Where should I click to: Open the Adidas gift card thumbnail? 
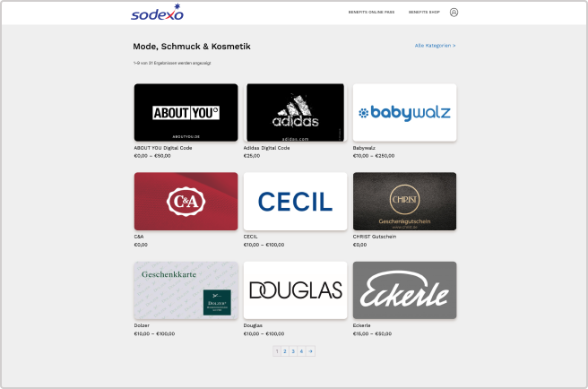pyautogui.click(x=296, y=113)
